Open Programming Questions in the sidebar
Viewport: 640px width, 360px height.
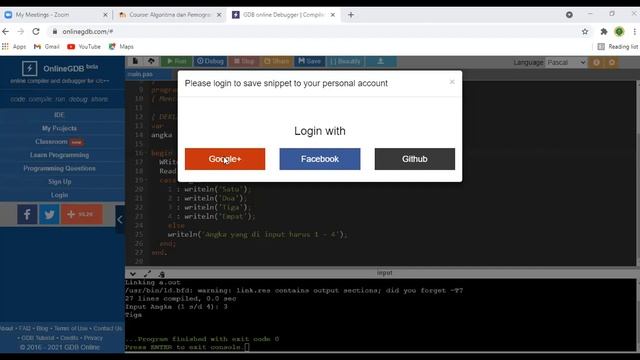tap(59, 168)
